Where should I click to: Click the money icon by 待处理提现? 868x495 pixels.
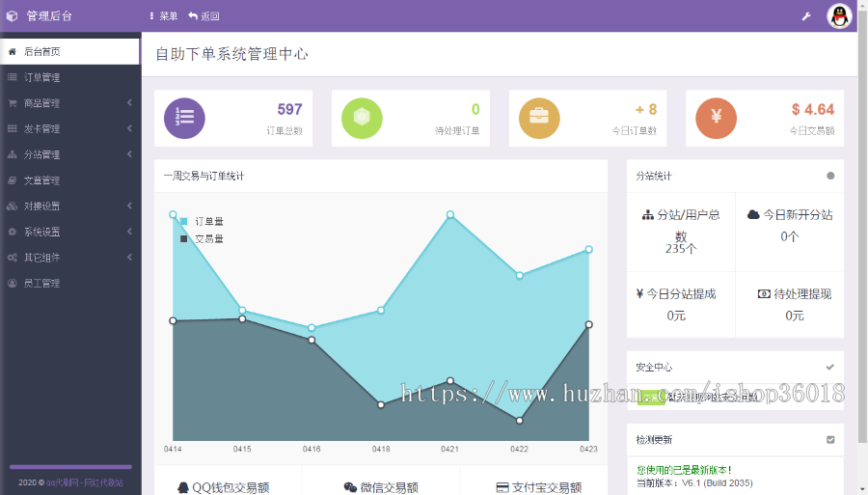(x=764, y=293)
